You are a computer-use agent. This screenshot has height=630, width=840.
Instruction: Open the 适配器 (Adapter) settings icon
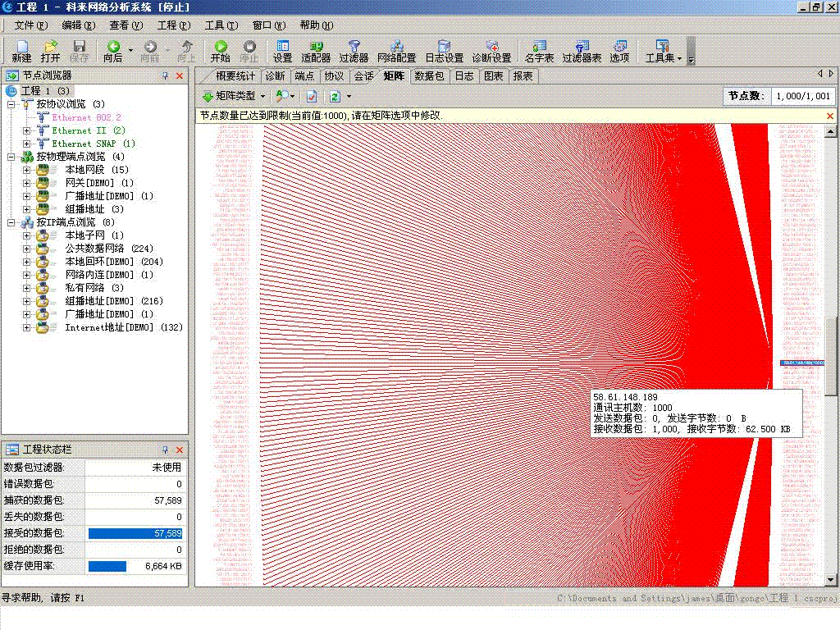[x=316, y=51]
